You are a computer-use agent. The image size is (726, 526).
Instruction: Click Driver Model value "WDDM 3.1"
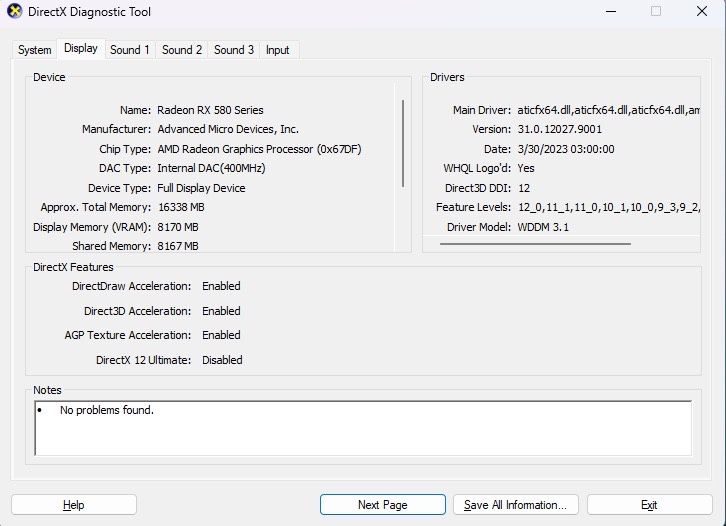[x=543, y=227]
